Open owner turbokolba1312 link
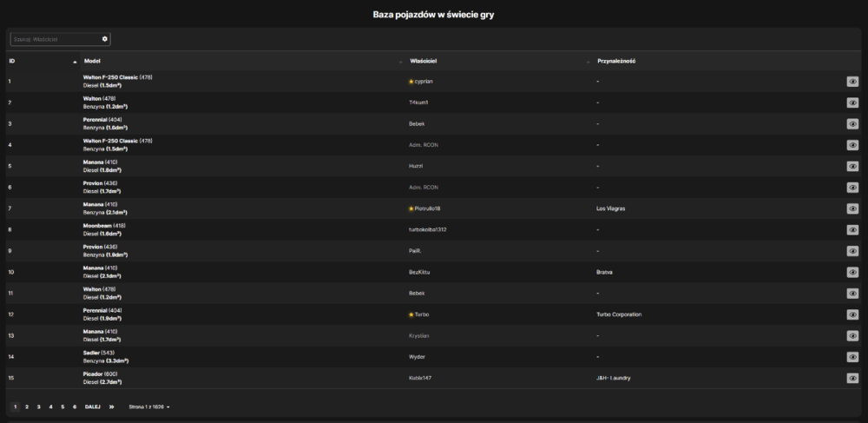Screen dimensions: 868x423 tap(427, 230)
